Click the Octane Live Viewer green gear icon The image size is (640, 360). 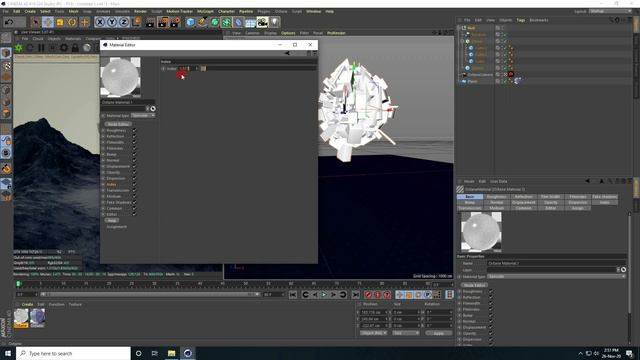click(x=19, y=48)
